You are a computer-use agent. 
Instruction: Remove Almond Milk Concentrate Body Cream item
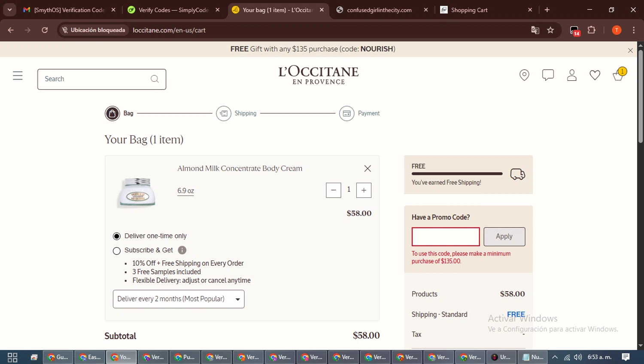coord(368,168)
